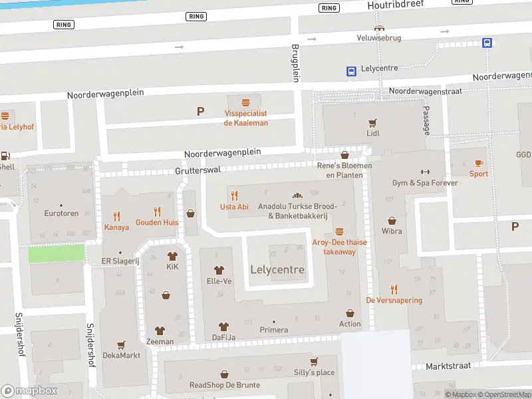Select the Sport cafe cup icon
The width and height of the screenshot is (532, 399).
pos(478,163)
